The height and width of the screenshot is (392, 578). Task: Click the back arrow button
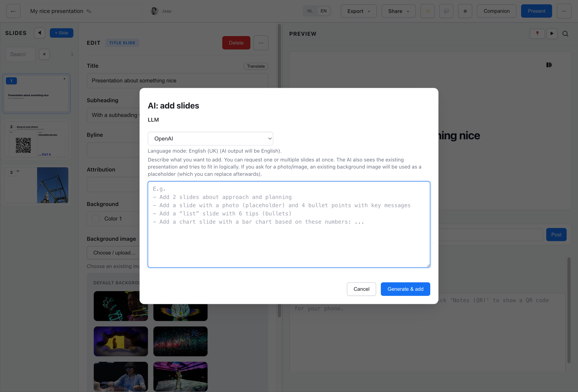13,11
